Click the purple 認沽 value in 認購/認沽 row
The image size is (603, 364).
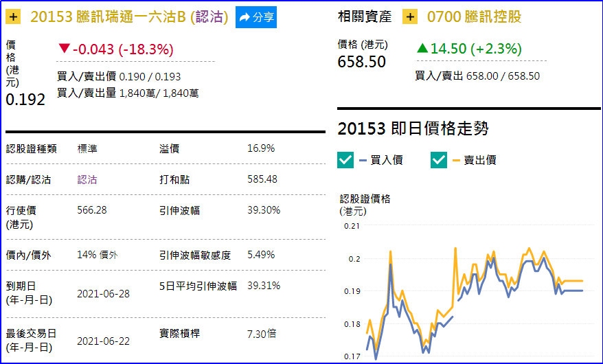87,179
